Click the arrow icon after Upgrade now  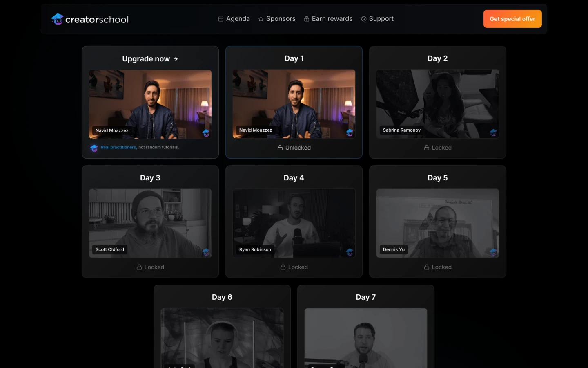(176, 59)
